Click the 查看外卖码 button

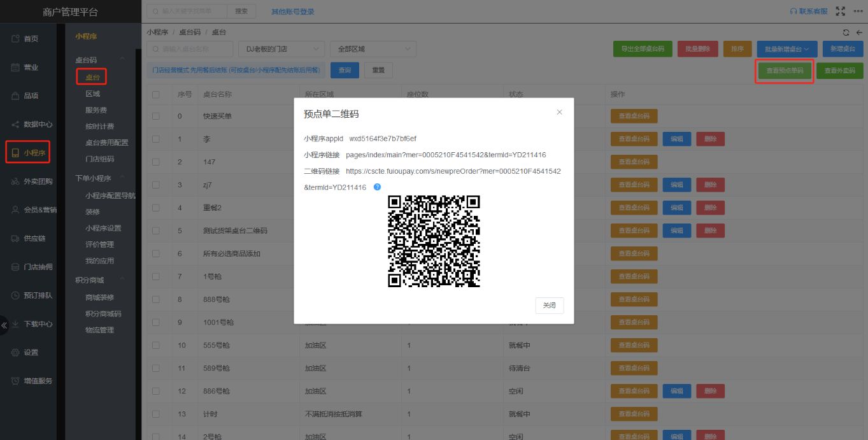(840, 71)
